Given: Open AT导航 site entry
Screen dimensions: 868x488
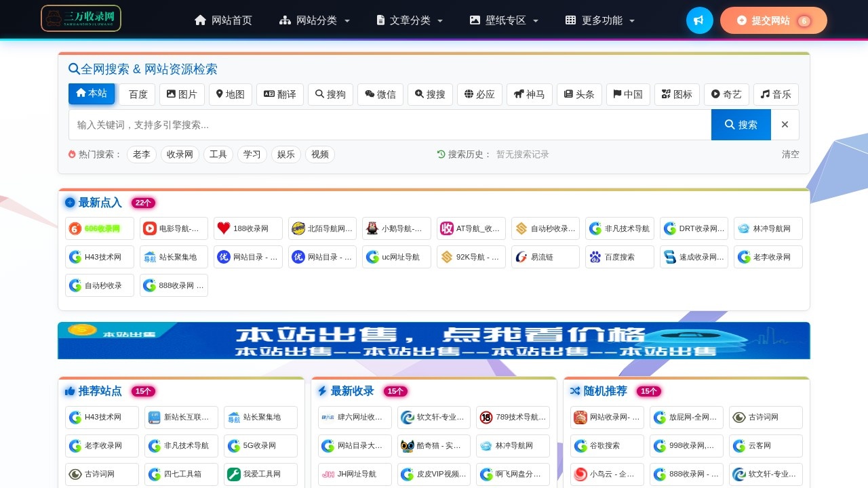Looking at the screenshot, I should click(x=471, y=228).
